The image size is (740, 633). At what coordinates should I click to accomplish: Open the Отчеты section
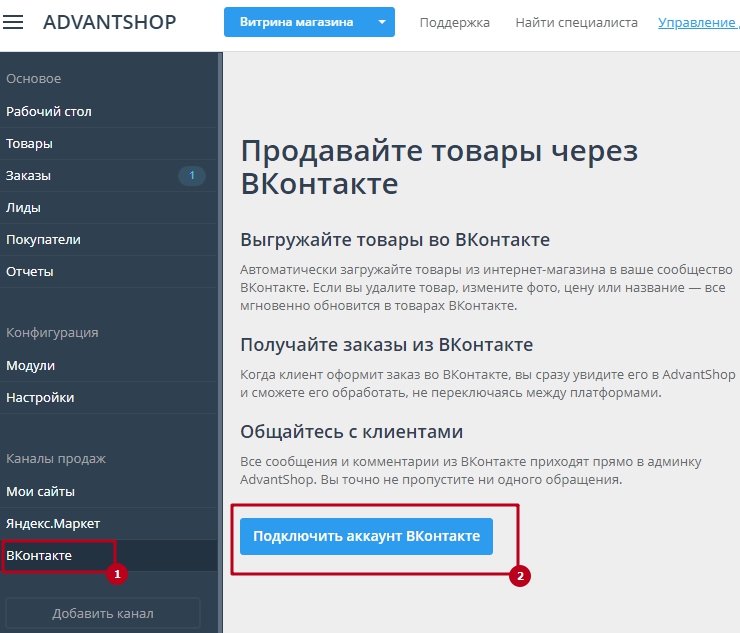click(109, 272)
